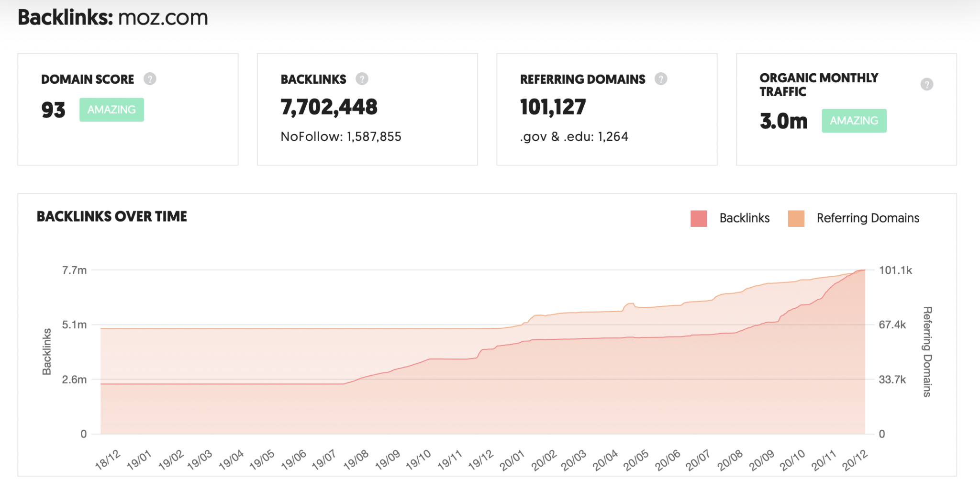
Task: Click the Backlinks Over Time chart heading
Action: (111, 217)
